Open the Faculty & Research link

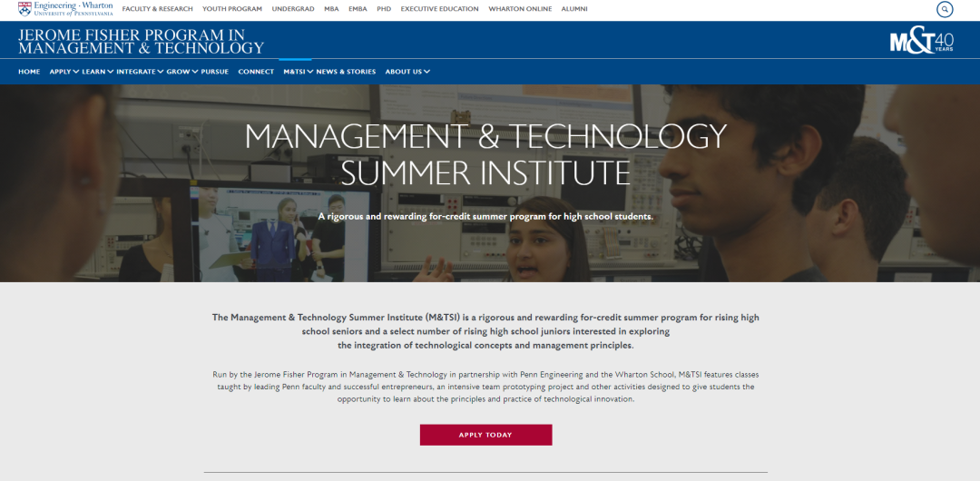pos(158,9)
